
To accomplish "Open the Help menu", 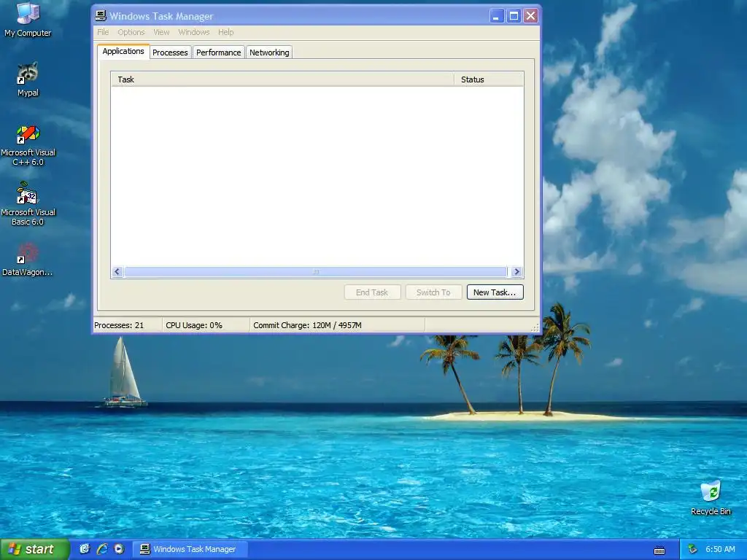I will pos(226,32).
